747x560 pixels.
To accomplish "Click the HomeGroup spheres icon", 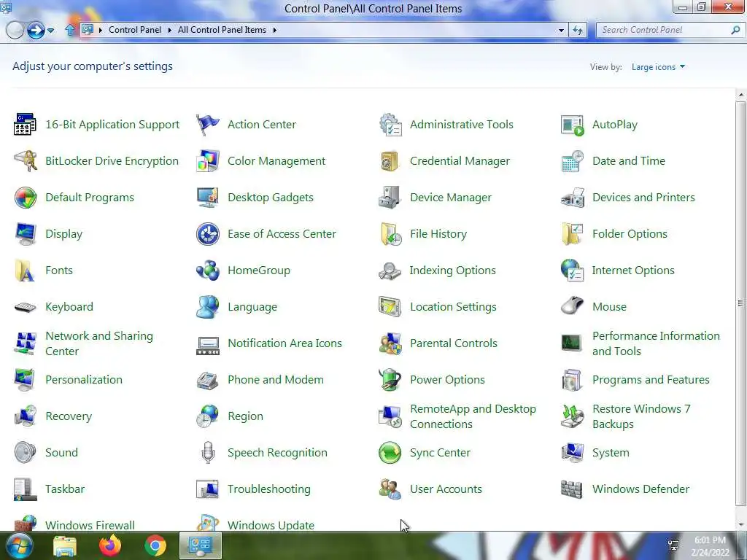I will point(208,271).
